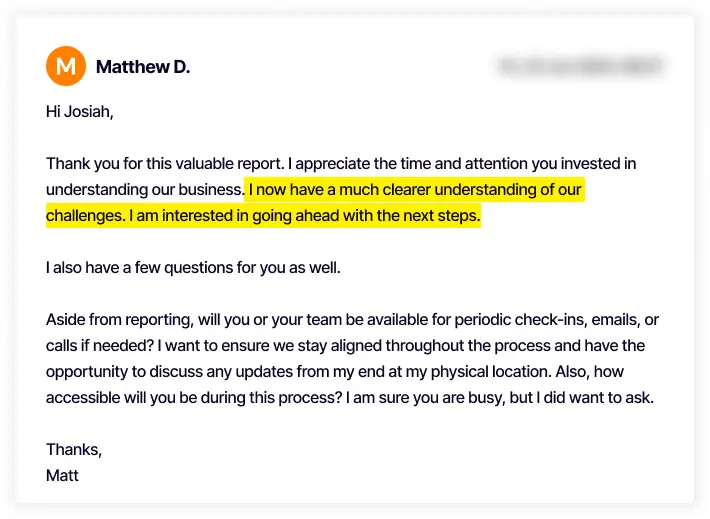
Task: Click the greeting line "Hi Josiah,"
Action: (80, 111)
